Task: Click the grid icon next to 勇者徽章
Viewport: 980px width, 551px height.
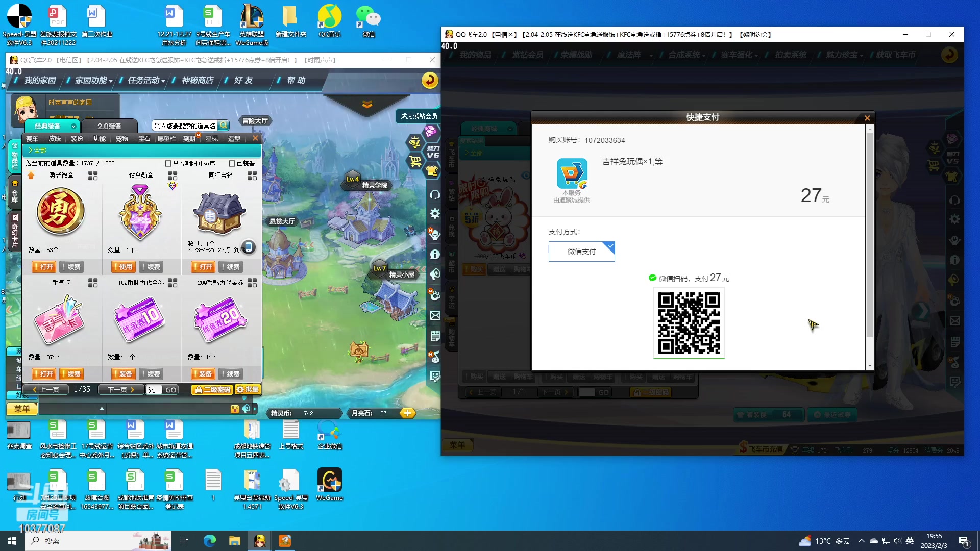Action: pos(93,176)
